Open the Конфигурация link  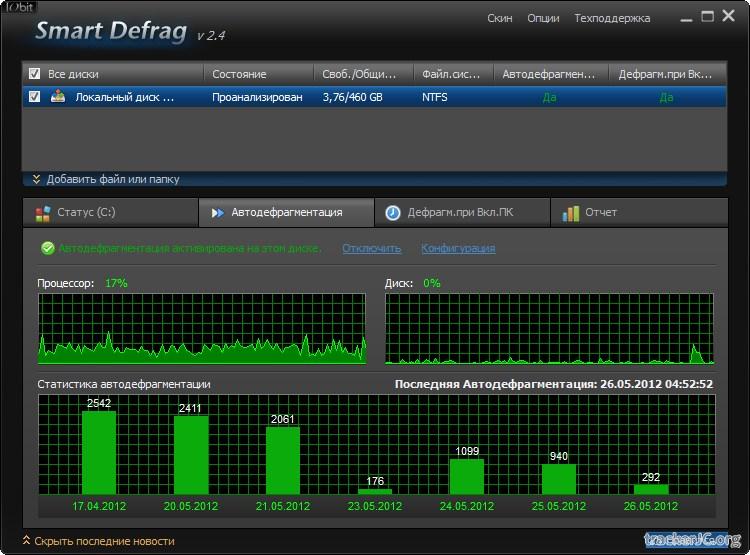pyautogui.click(x=458, y=248)
